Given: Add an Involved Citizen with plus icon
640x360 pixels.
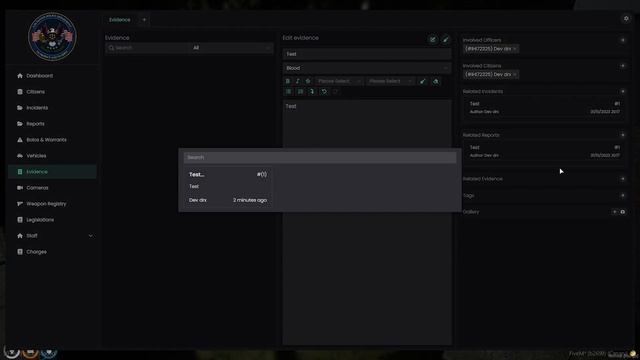Looking at the screenshot, I should 622,66.
